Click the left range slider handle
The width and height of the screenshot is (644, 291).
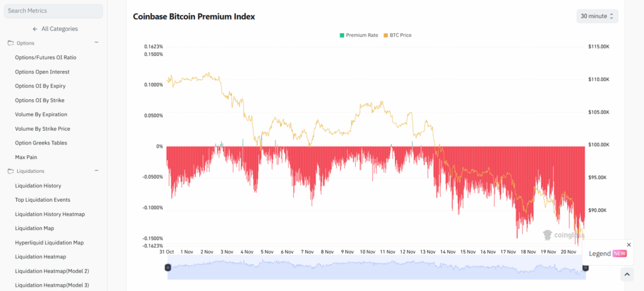click(x=168, y=268)
